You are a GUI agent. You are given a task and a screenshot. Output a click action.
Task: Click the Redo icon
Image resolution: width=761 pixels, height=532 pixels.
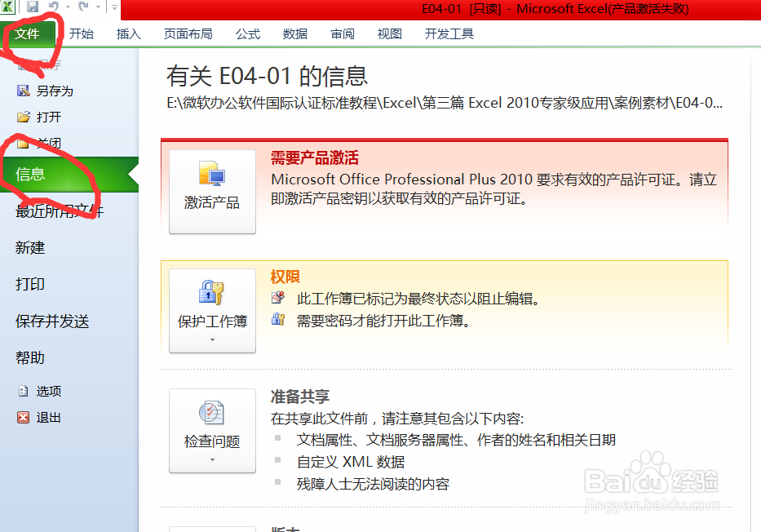pyautogui.click(x=82, y=7)
